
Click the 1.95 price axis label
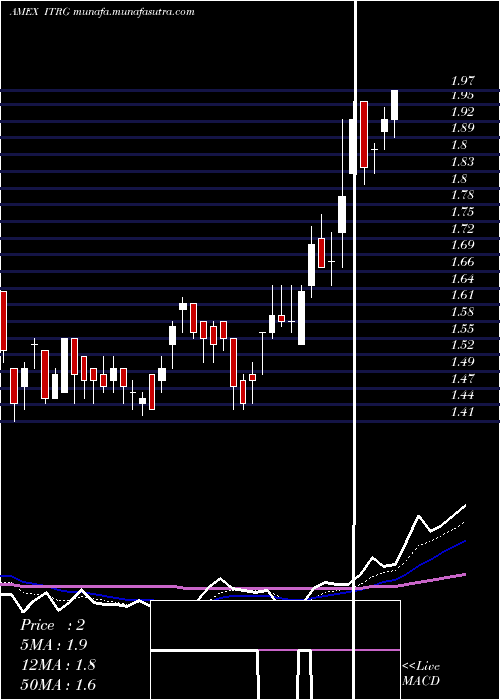(x=462, y=95)
